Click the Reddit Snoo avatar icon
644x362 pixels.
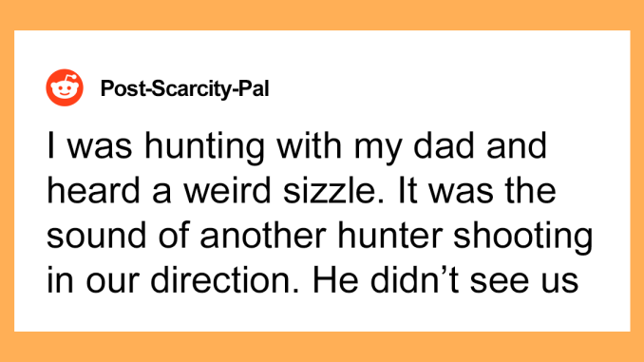(65, 87)
